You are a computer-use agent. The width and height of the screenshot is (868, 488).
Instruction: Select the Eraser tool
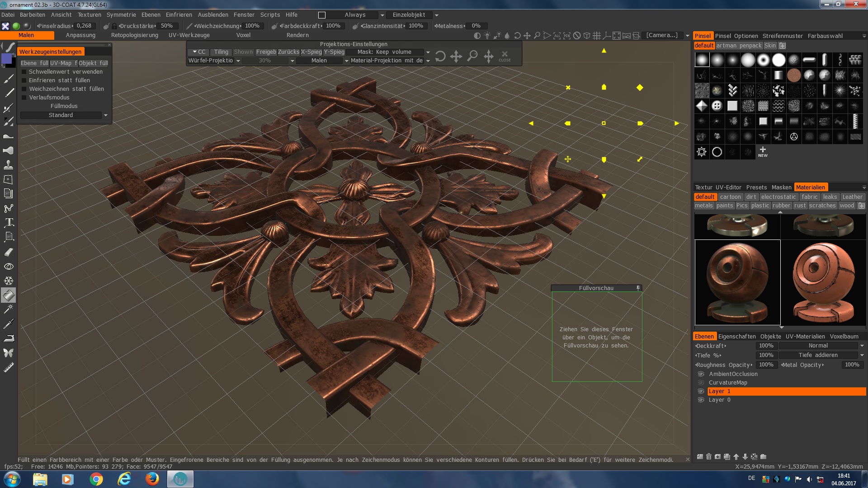pyautogui.click(x=9, y=252)
